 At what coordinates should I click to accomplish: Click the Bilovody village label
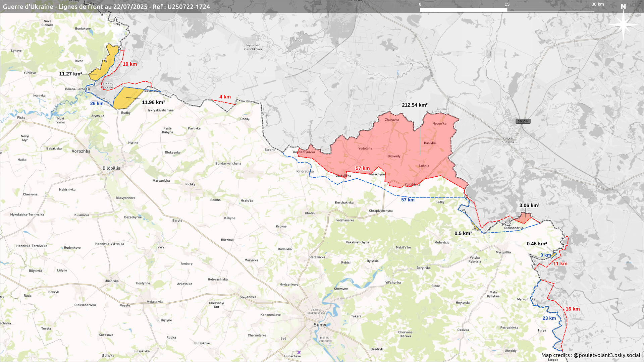pyautogui.click(x=394, y=156)
